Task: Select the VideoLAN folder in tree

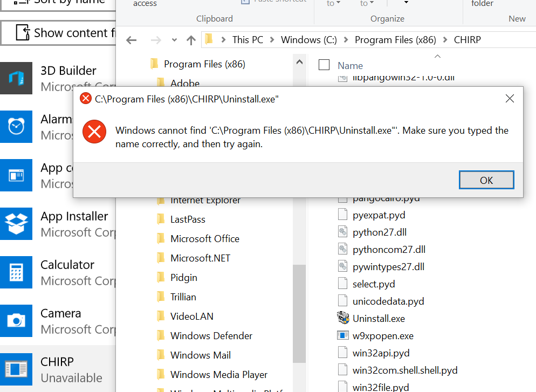Action: [192, 316]
